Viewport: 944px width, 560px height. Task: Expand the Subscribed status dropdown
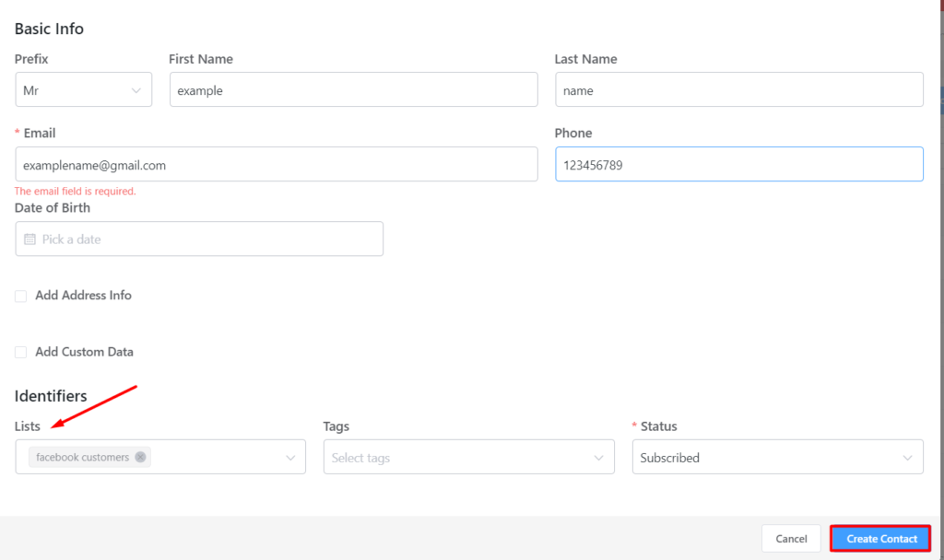click(x=765, y=458)
